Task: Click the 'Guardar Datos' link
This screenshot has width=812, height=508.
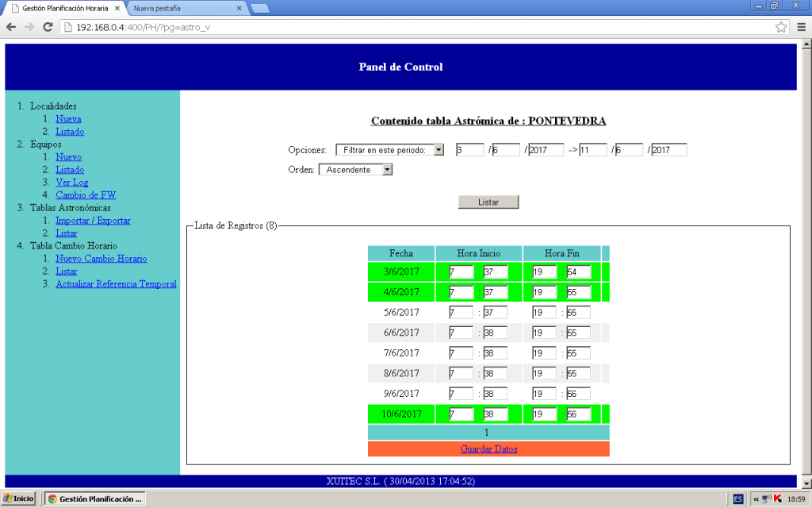Action: [488, 449]
